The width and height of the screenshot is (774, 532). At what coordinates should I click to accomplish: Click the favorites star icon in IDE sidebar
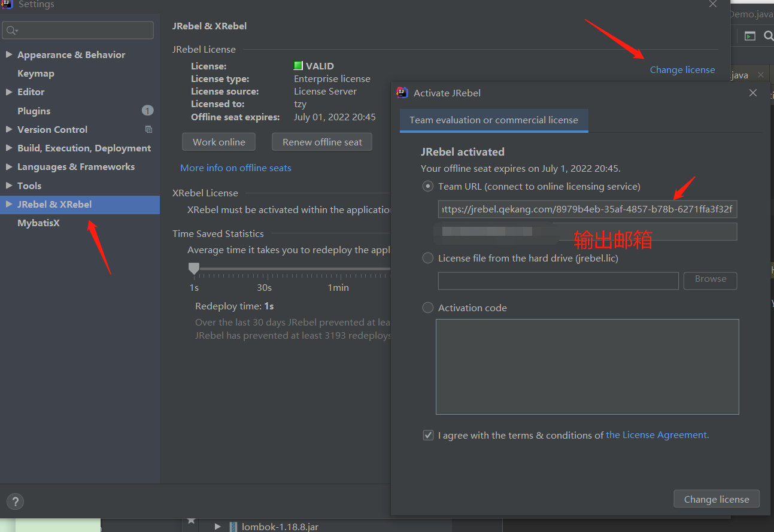coord(191,520)
